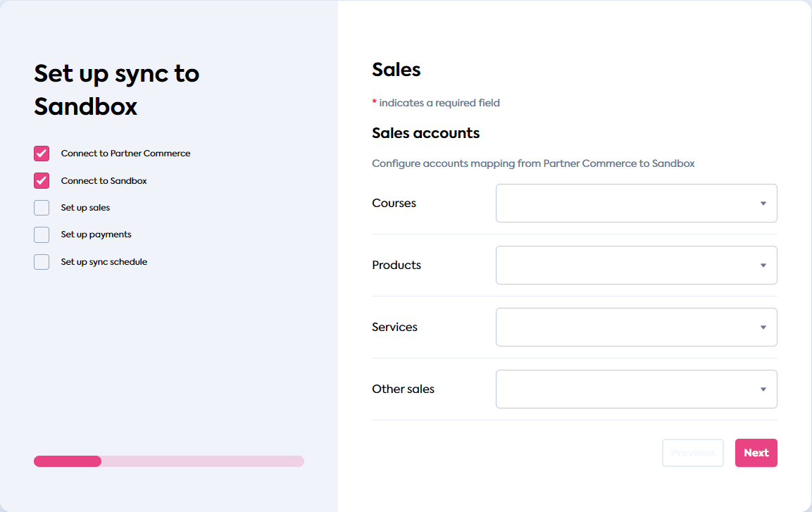812x512 pixels.
Task: Uncheck the Connect to Sandbox checkbox
Action: [x=41, y=180]
